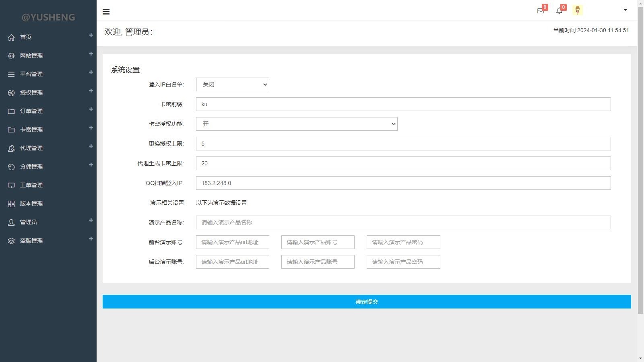644x362 pixels.
Task: Select the 首页 home icon
Action: pos(11,37)
